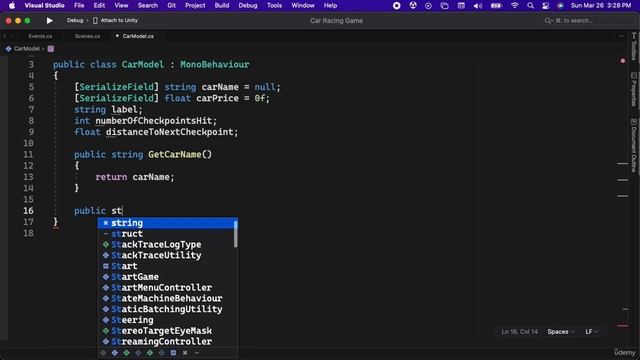Click the Siri icon in menu bar

(x=560, y=5)
